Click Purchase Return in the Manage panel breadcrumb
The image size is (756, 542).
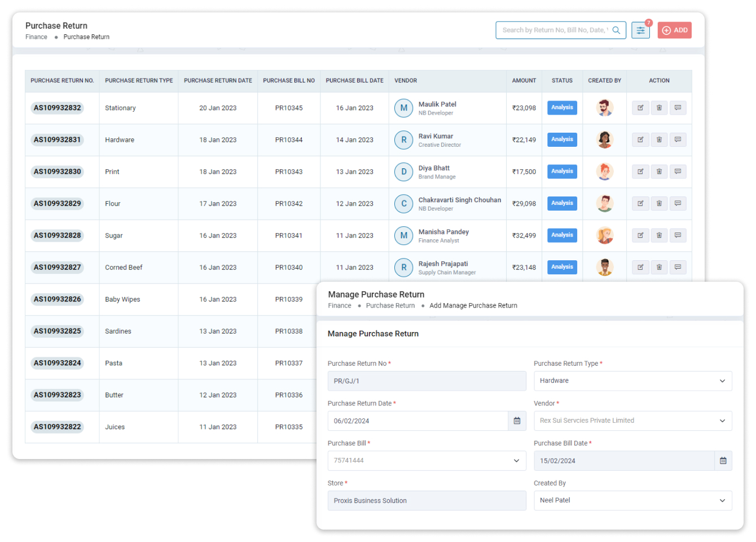coord(390,305)
